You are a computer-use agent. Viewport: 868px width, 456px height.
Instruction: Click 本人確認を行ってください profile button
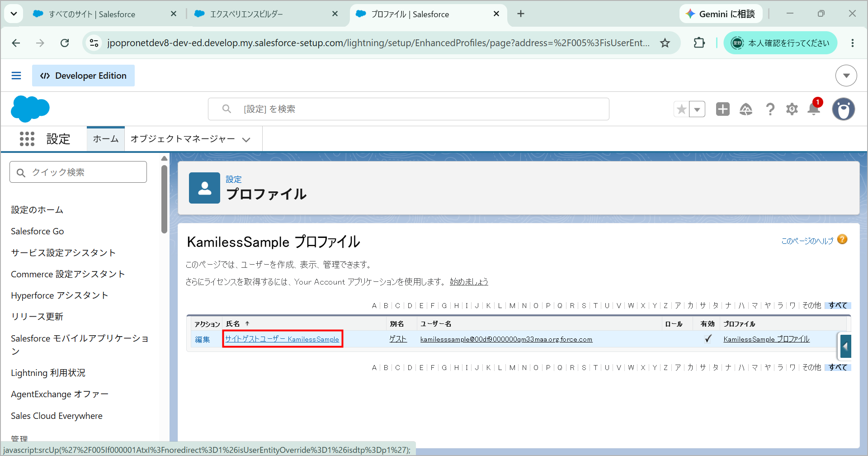click(780, 43)
